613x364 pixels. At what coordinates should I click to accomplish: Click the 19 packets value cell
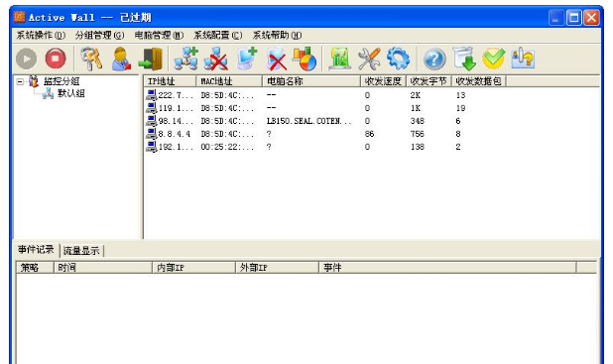coord(460,108)
